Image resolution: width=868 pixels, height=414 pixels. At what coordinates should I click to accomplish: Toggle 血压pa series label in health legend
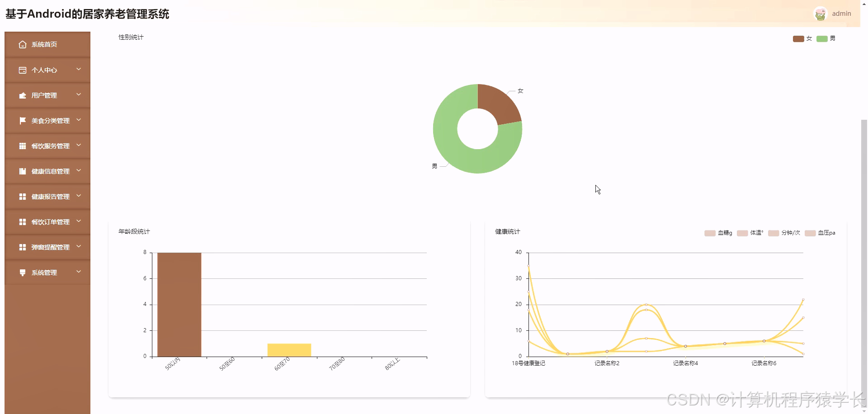click(827, 233)
